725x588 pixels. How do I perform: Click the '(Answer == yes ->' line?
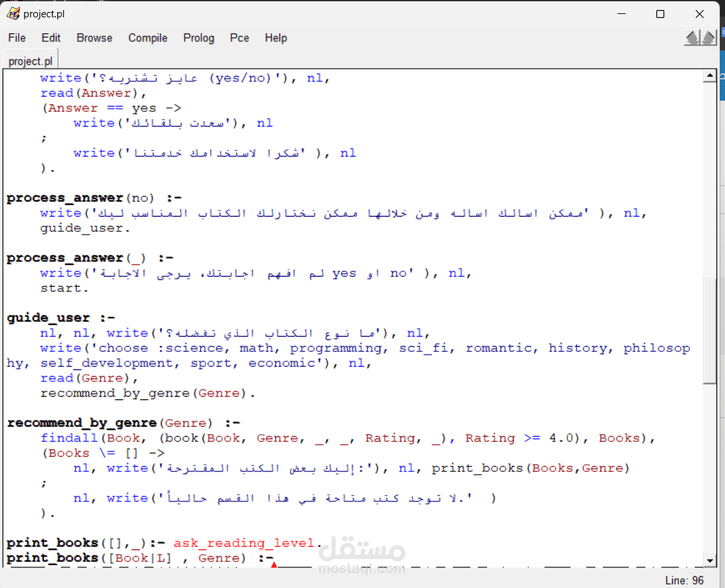[x=112, y=108]
